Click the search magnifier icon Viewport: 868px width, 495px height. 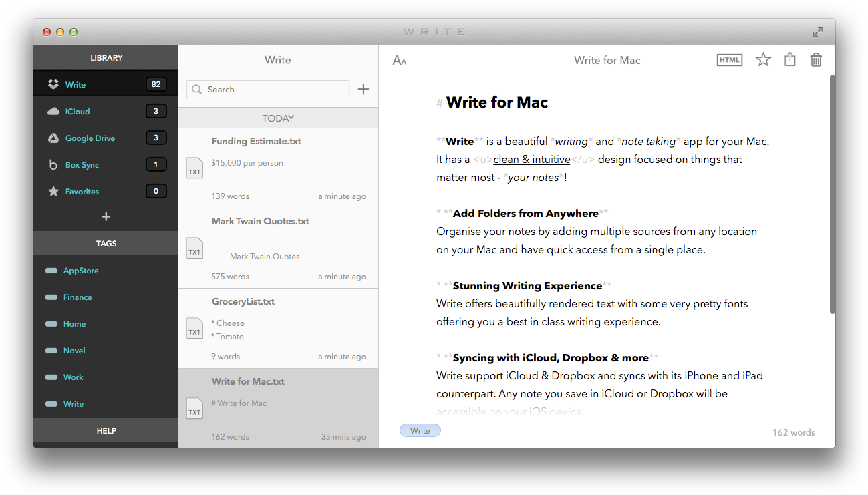click(x=197, y=90)
